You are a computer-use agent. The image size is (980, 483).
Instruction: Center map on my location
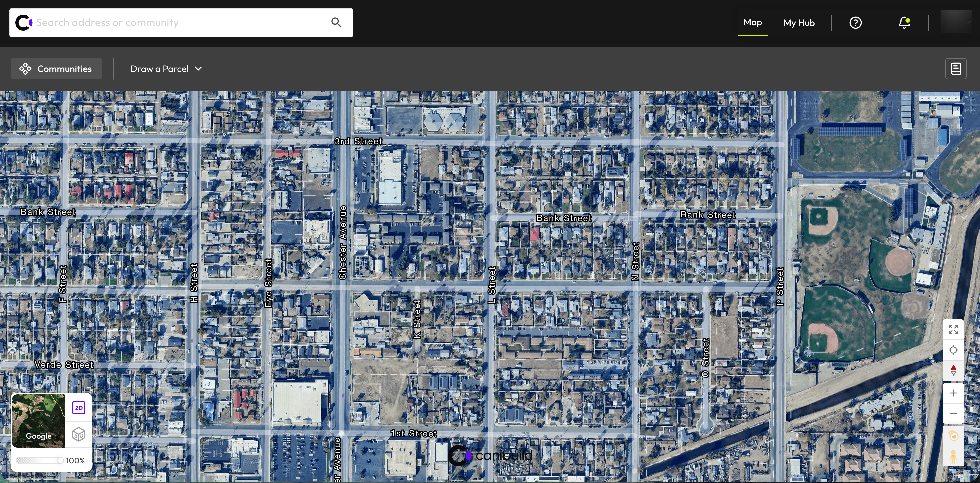click(x=953, y=350)
